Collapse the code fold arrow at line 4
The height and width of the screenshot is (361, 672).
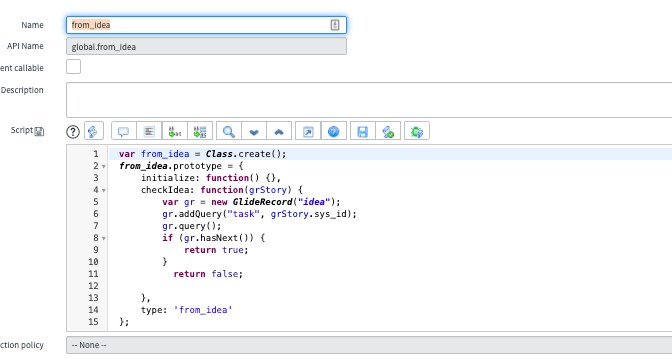(104, 190)
